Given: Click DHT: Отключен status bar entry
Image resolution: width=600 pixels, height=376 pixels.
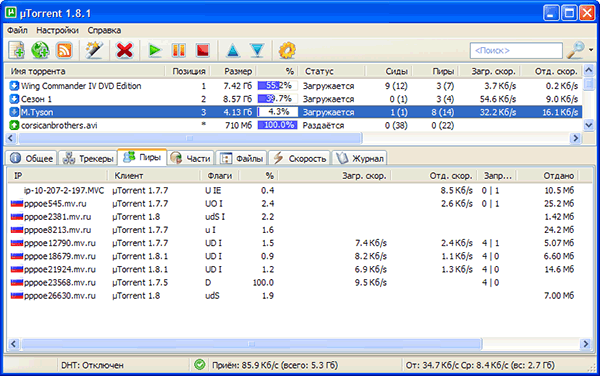Looking at the screenshot, I should (x=92, y=365).
